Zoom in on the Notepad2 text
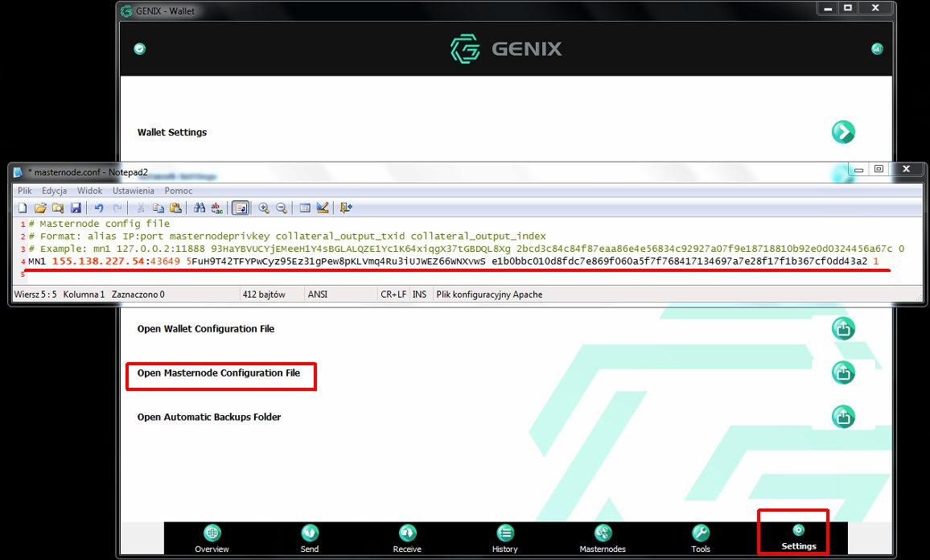The width and height of the screenshot is (930, 560). pyautogui.click(x=264, y=208)
